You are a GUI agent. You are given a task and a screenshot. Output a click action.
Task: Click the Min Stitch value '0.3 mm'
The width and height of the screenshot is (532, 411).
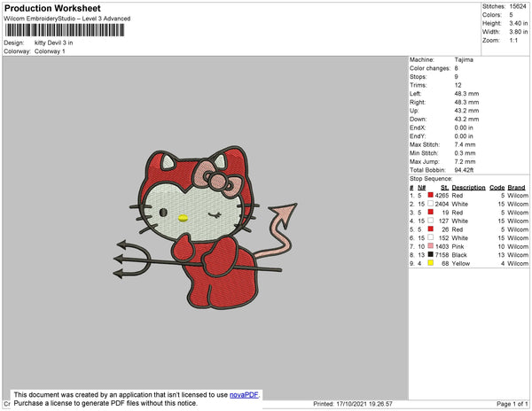(465, 153)
